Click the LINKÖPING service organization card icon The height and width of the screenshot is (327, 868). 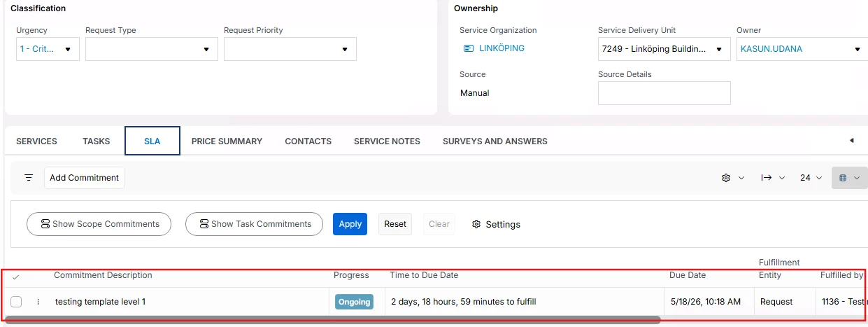tap(469, 48)
